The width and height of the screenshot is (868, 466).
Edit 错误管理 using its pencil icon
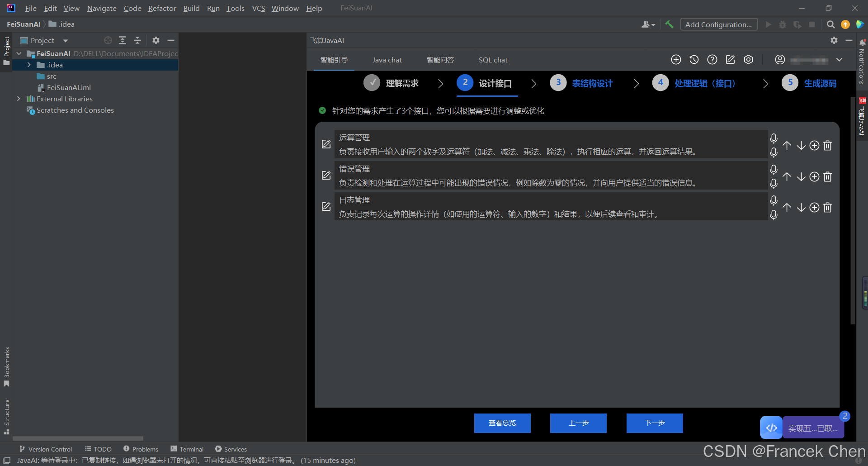click(x=326, y=176)
